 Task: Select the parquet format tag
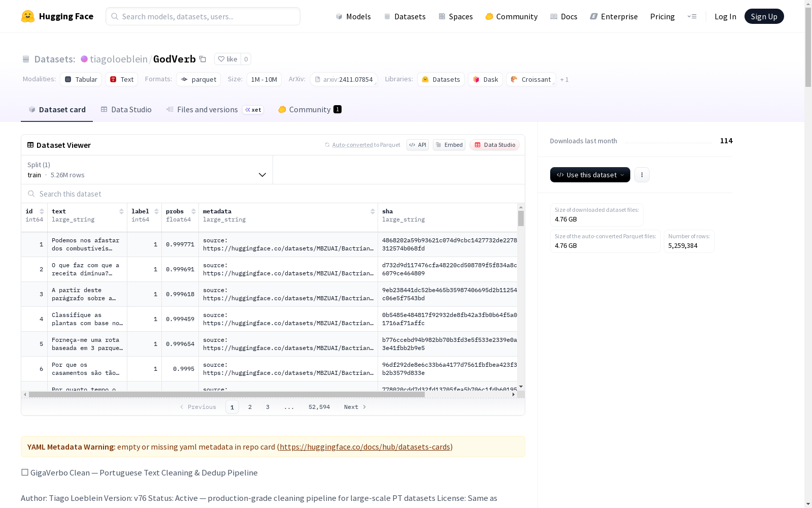pyautogui.click(x=198, y=79)
